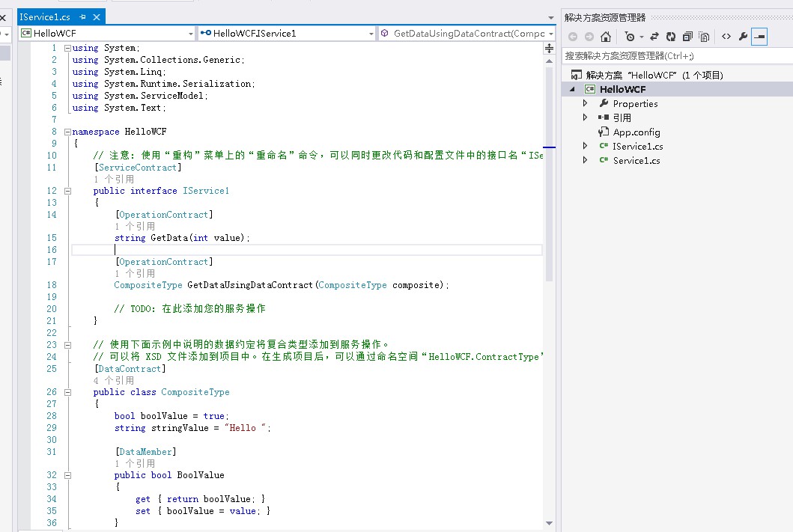The image size is (793, 532).
Task: Click '1 个引用' CodeLens above BoolValue property
Action: [x=135, y=463]
